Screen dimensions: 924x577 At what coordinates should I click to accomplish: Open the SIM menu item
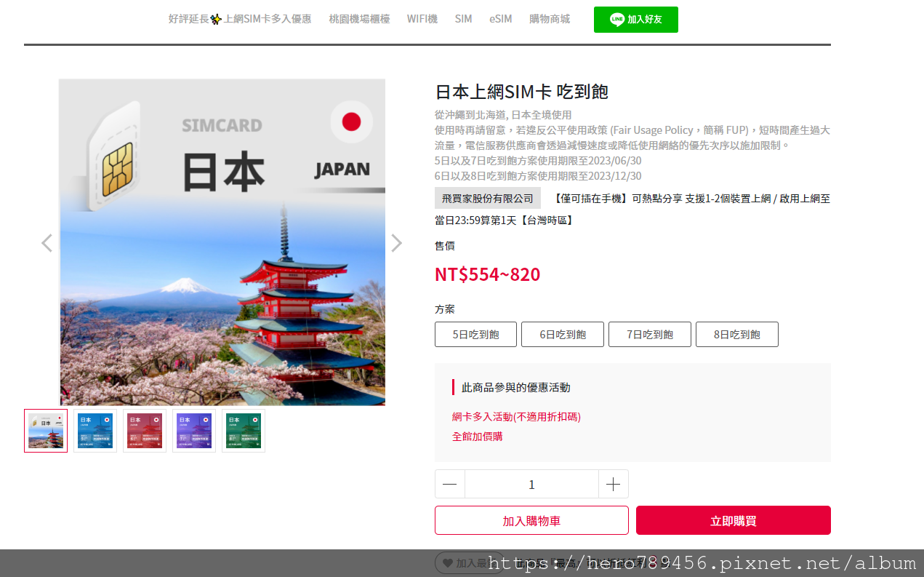point(464,19)
